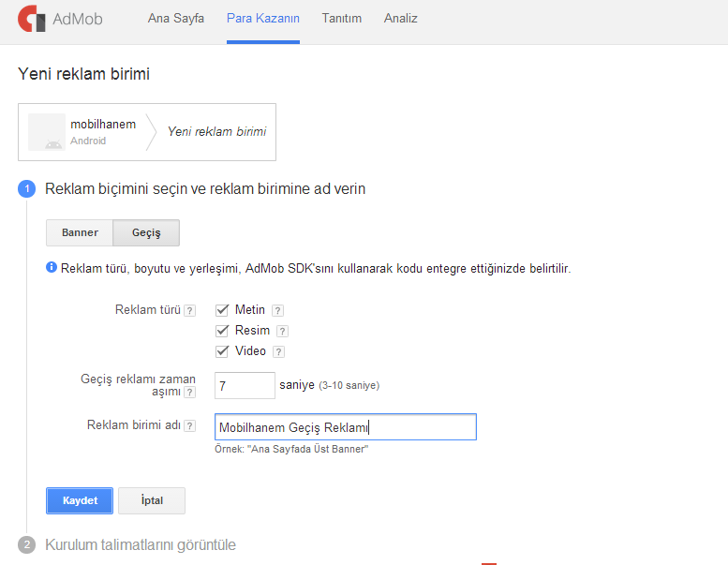The height and width of the screenshot is (565, 728).
Task: Open help icon for Geçiş reklamı zaman aşımı
Action: (x=189, y=393)
